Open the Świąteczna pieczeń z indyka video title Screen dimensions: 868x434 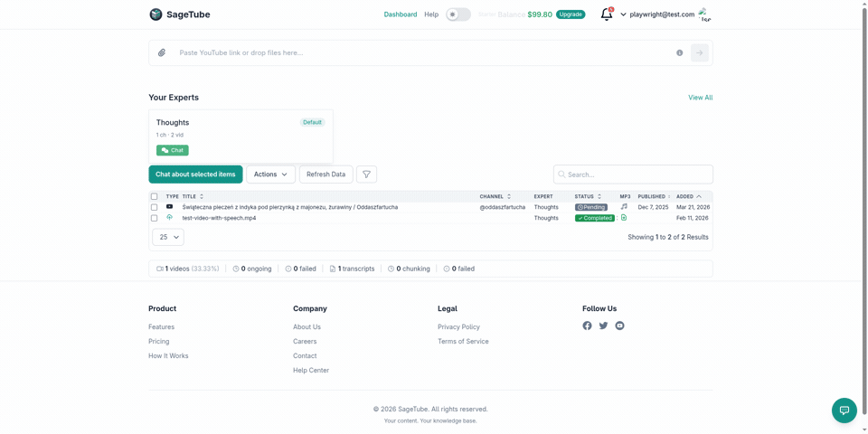coord(290,207)
